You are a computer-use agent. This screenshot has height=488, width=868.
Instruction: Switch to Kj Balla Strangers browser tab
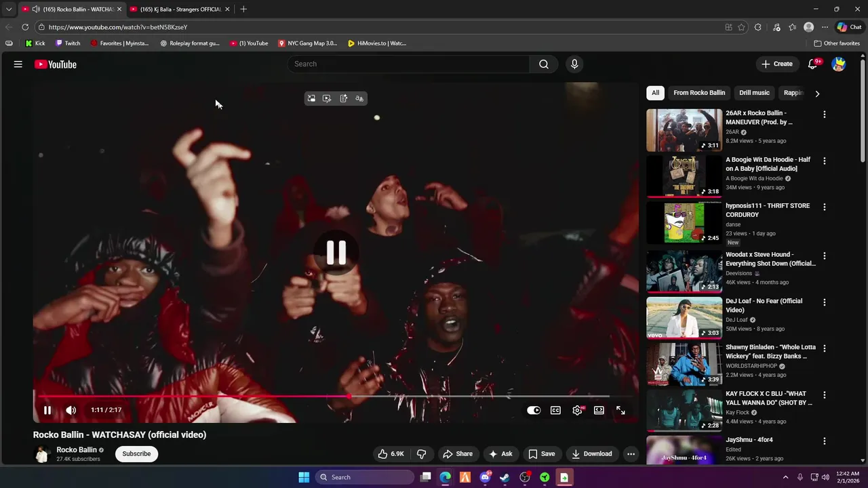(180, 9)
